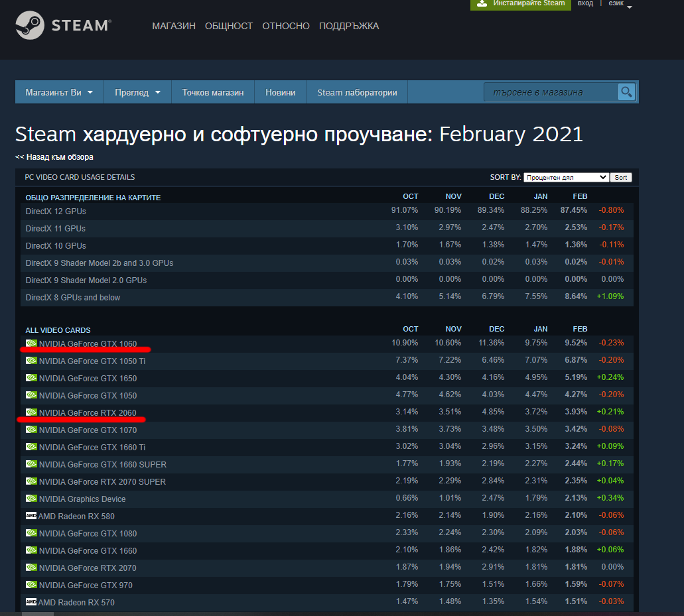Click the search magnifier button
The width and height of the screenshot is (684, 616).
[x=626, y=92]
